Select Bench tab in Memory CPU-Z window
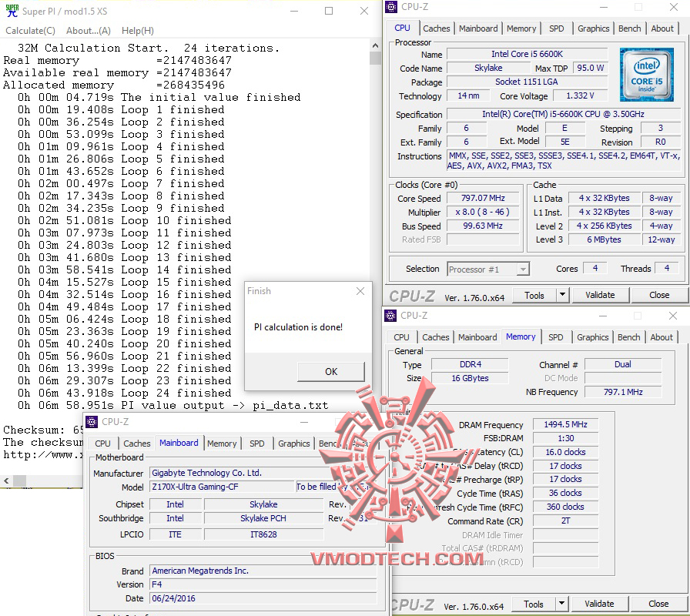The image size is (690, 616). click(628, 337)
